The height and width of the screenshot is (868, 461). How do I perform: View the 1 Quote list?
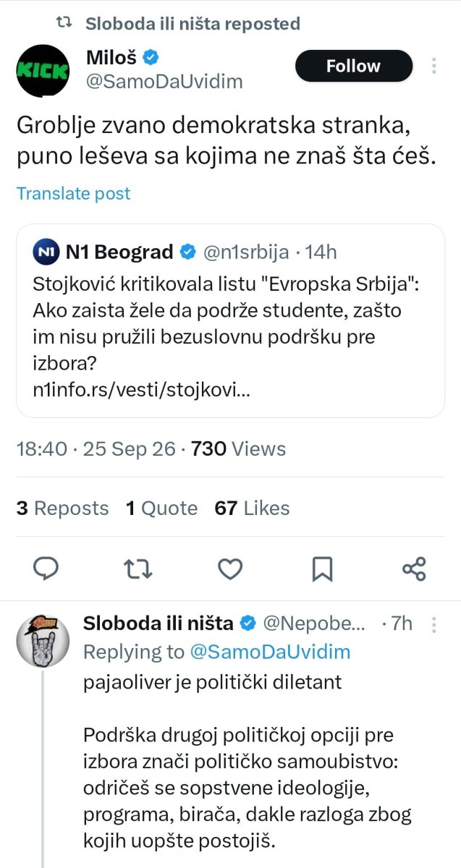(161, 509)
